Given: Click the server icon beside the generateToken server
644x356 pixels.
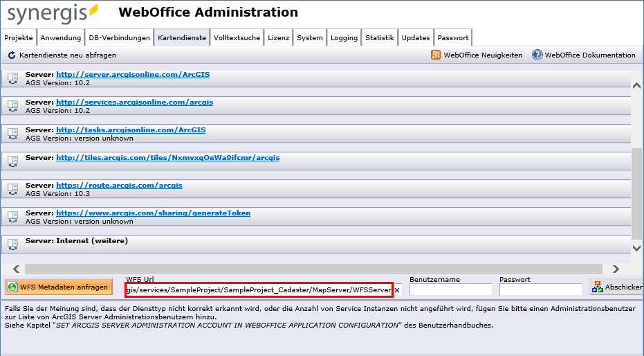Looking at the screenshot, I should coord(12,217).
